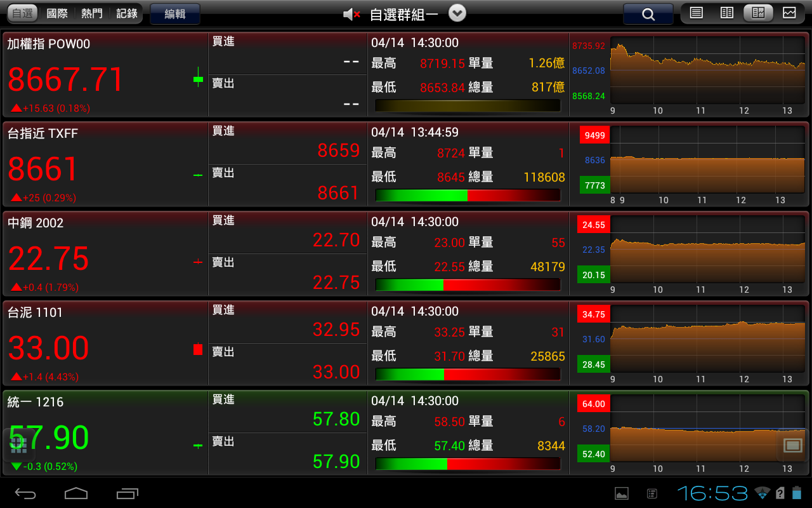Open the 中鋼 2002 intraday chart
Image resolution: width=812 pixels, height=508 pixels.
pyautogui.click(x=709, y=249)
